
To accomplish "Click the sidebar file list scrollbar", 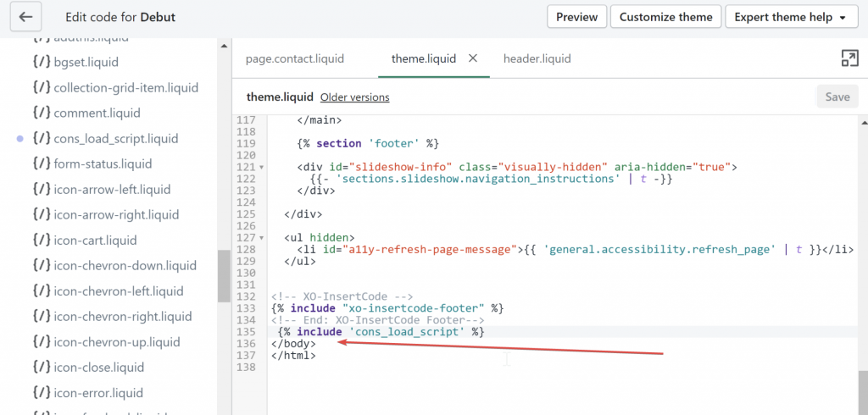I will [x=224, y=275].
